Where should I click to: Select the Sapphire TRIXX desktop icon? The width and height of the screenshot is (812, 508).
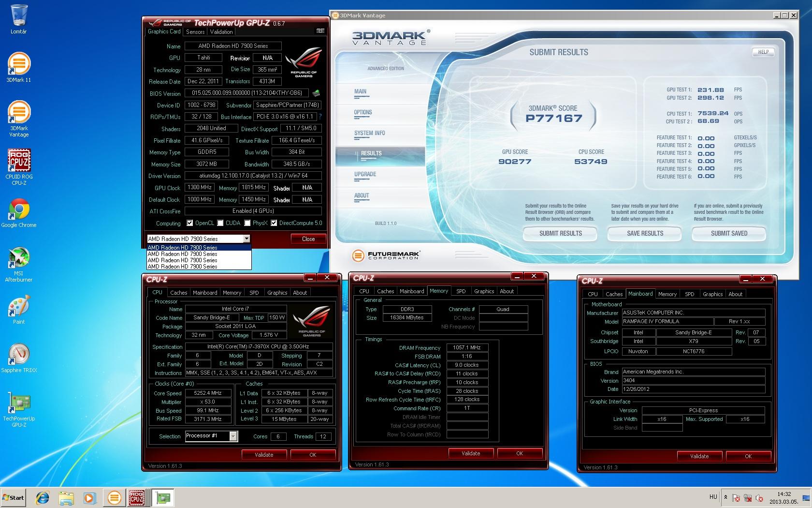click(x=19, y=358)
